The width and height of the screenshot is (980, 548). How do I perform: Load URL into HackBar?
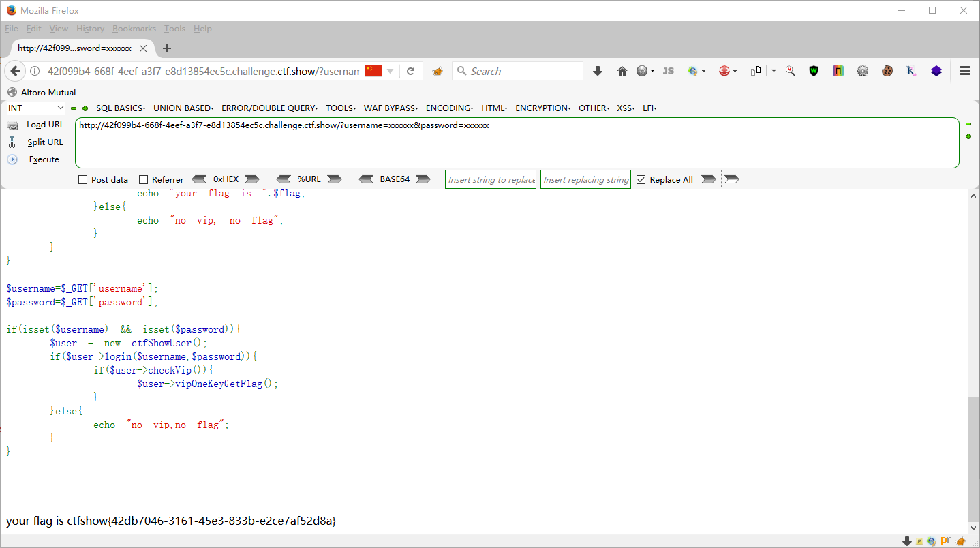tap(36, 125)
